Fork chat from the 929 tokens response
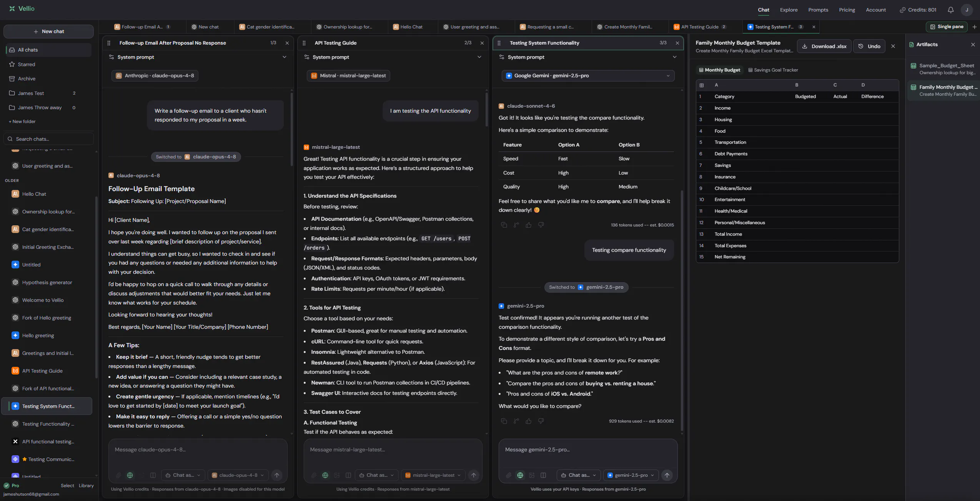 click(516, 421)
